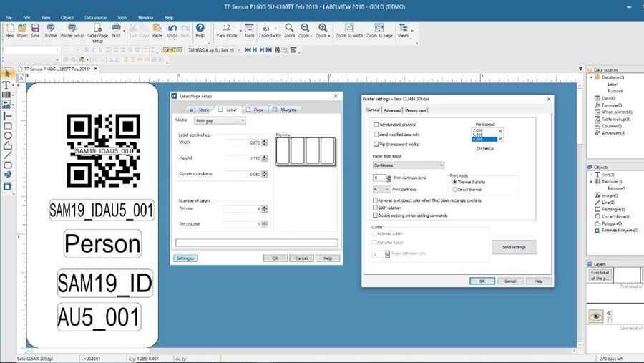
Task: Click the Printer toolbar icon
Action: tap(51, 30)
